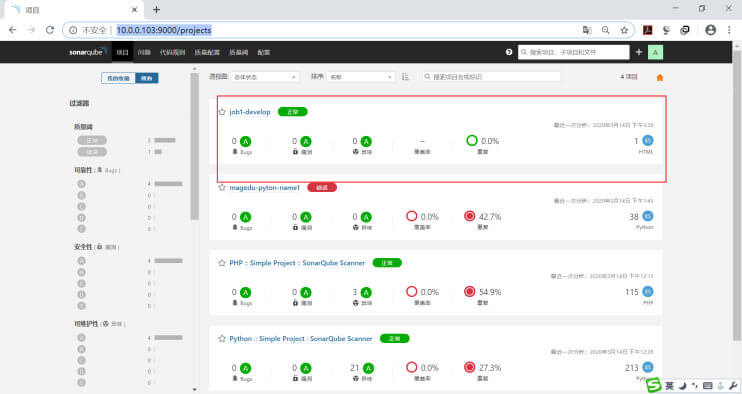The width and height of the screenshot is (742, 394).
Task: Click vulnerabilities rating A badge of job1-develop
Action: [306, 141]
